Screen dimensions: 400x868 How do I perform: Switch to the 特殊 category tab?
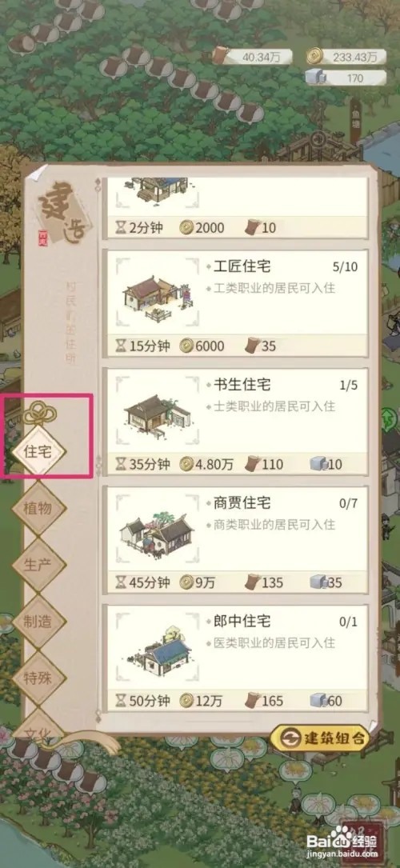(39, 678)
